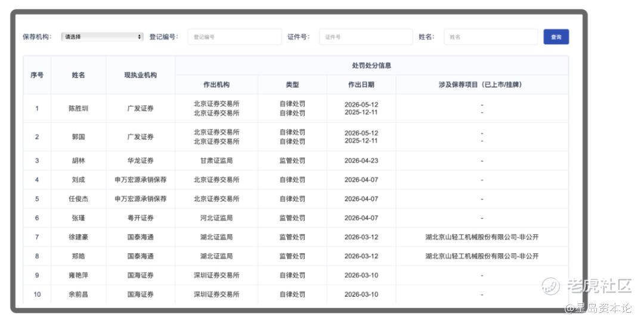
Task: Select the name 胡林
Action: point(79,160)
